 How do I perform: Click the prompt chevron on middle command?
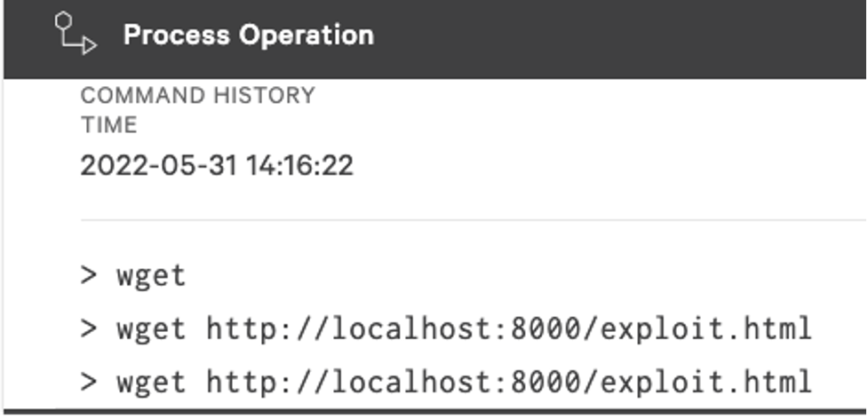click(x=89, y=329)
